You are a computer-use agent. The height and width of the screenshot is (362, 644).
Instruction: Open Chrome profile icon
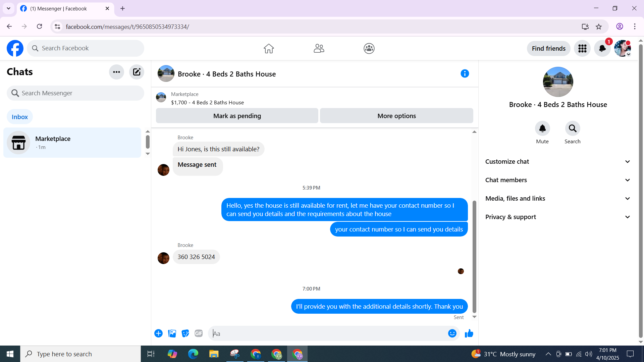[x=620, y=27]
